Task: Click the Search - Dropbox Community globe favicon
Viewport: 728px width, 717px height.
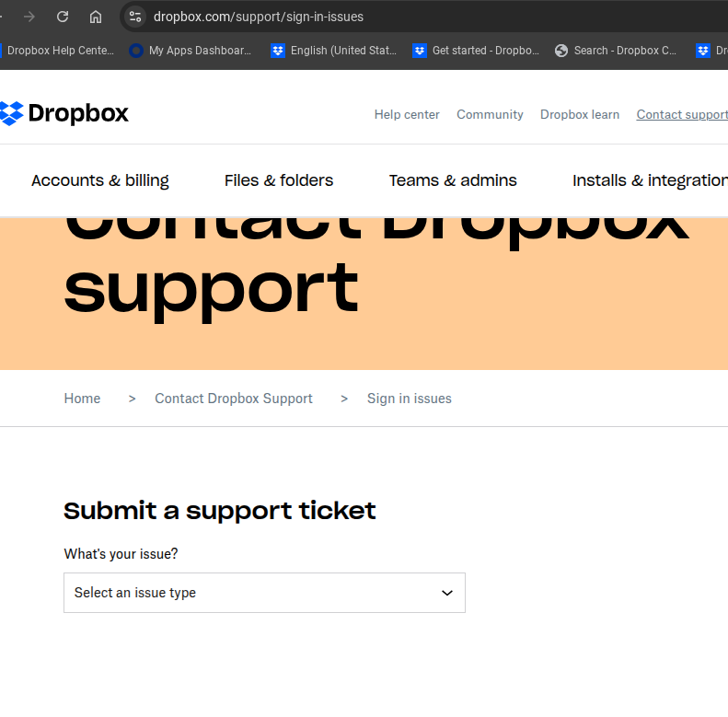Action: tap(560, 50)
